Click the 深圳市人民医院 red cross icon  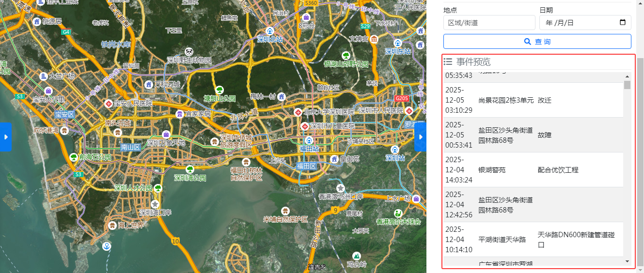point(409,110)
